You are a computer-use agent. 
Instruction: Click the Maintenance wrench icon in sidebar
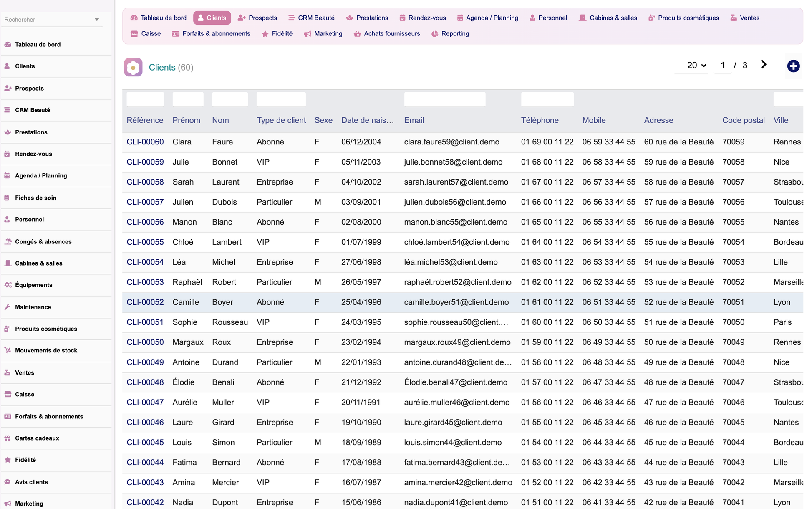8,307
